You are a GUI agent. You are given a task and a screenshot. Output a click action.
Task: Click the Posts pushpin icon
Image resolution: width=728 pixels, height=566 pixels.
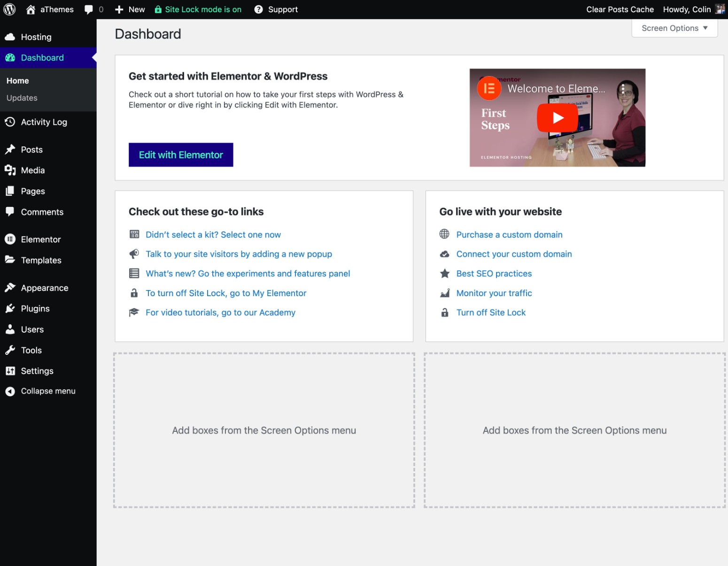tap(10, 150)
